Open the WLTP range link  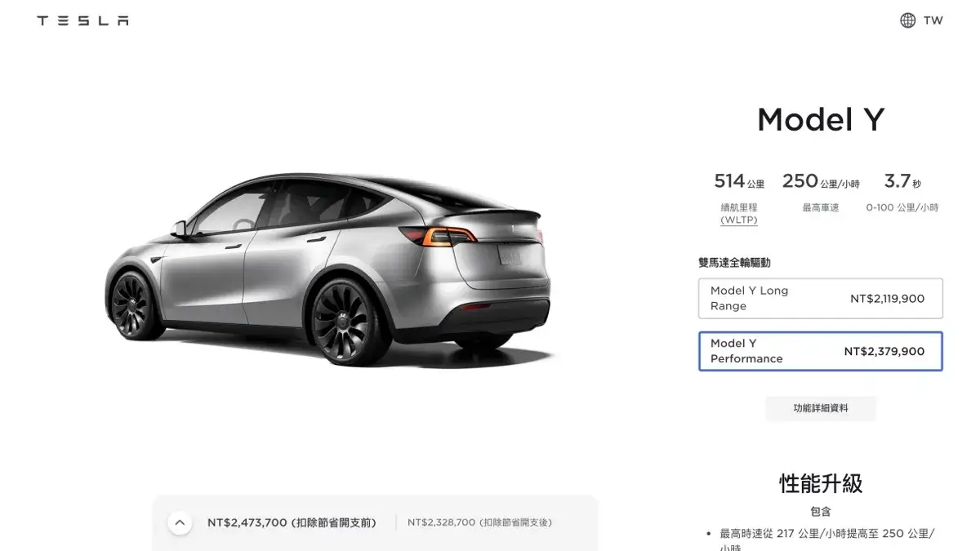coord(738,220)
